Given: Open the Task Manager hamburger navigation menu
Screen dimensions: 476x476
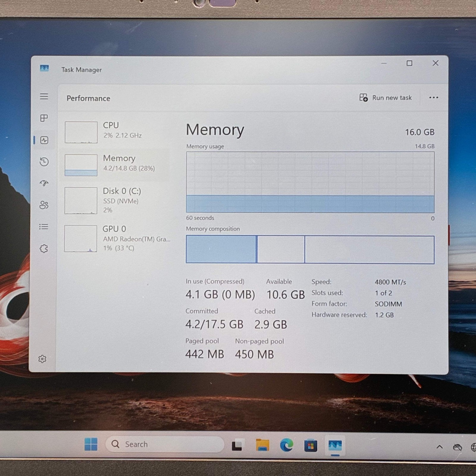Looking at the screenshot, I should (44, 96).
